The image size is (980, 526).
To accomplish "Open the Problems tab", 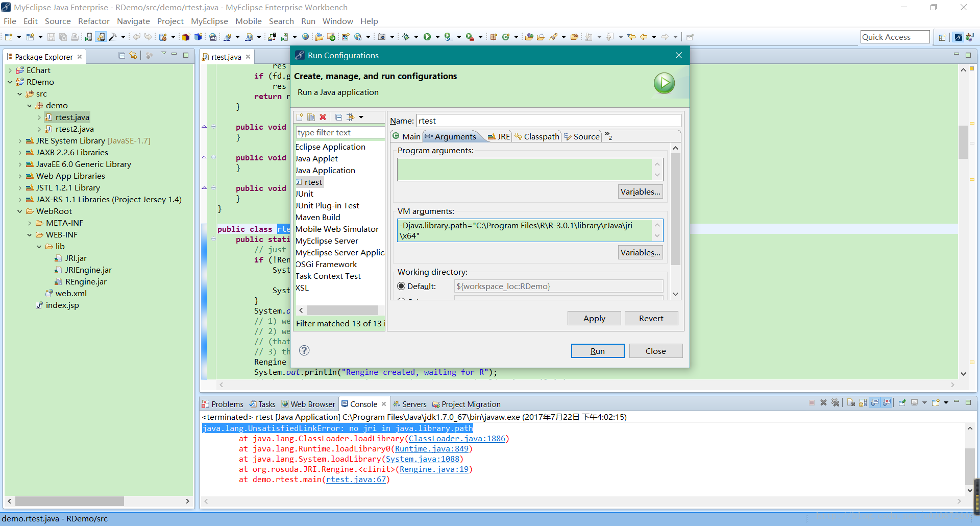I will click(223, 404).
